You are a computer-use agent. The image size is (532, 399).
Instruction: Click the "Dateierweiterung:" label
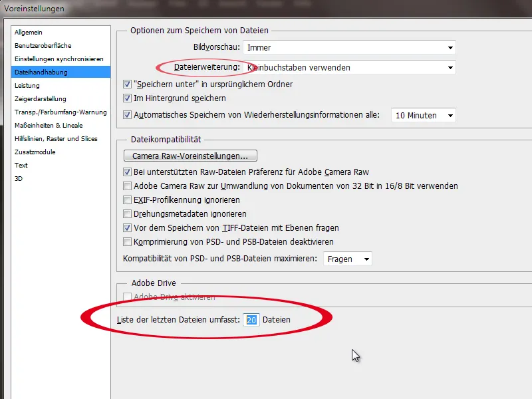tap(207, 67)
